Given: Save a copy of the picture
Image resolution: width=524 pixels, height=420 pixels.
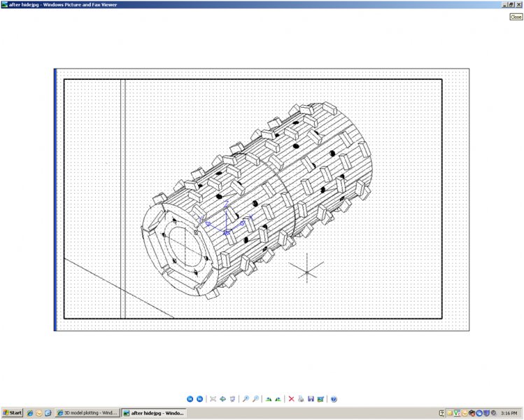Looking at the screenshot, I should pyautogui.click(x=311, y=399).
